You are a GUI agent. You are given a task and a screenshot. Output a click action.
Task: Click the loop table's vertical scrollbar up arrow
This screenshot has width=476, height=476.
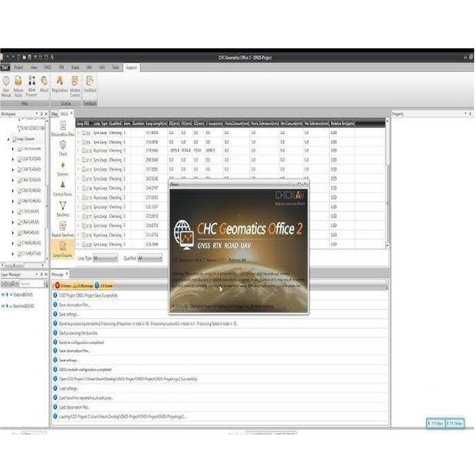388,121
